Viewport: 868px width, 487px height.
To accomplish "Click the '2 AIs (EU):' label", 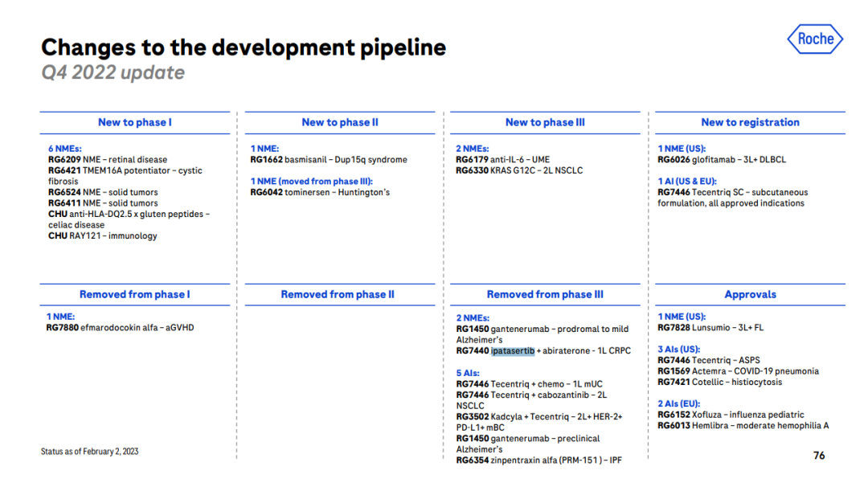I will click(x=678, y=404).
